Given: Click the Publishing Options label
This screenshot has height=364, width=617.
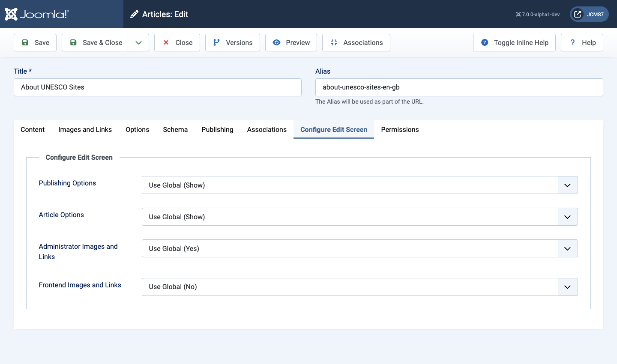Looking at the screenshot, I should tap(67, 183).
